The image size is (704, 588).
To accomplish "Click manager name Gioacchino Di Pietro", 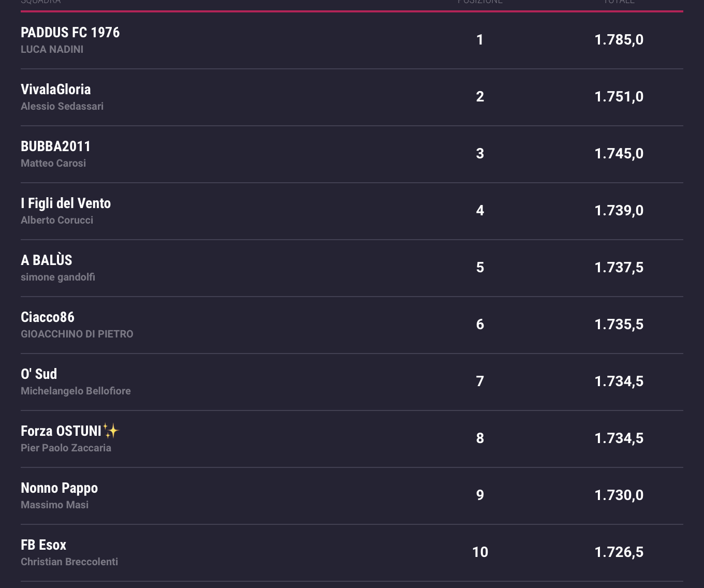I will pyautogui.click(x=77, y=334).
